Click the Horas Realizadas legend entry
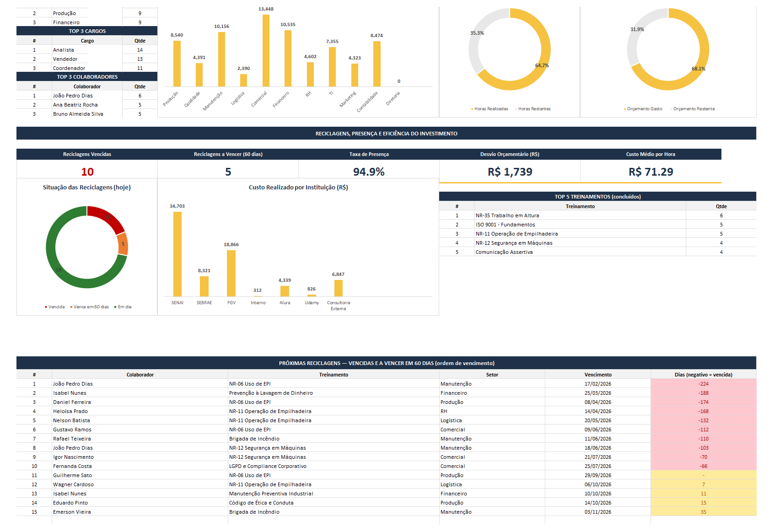The width and height of the screenshot is (774, 532). (489, 109)
